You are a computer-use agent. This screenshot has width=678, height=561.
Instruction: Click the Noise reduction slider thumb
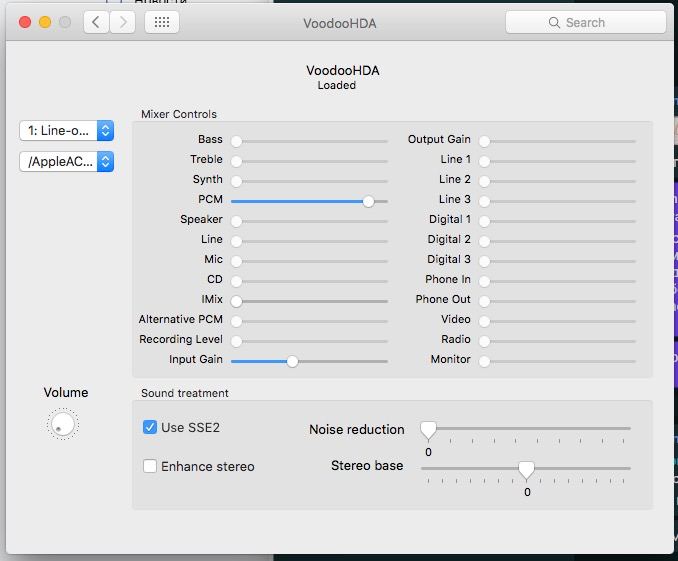(429, 431)
